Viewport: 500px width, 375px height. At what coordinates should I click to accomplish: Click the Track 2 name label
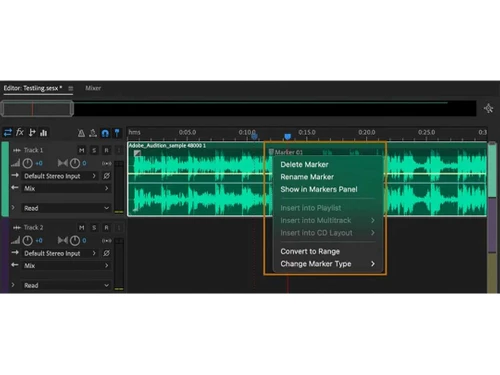[33, 228]
